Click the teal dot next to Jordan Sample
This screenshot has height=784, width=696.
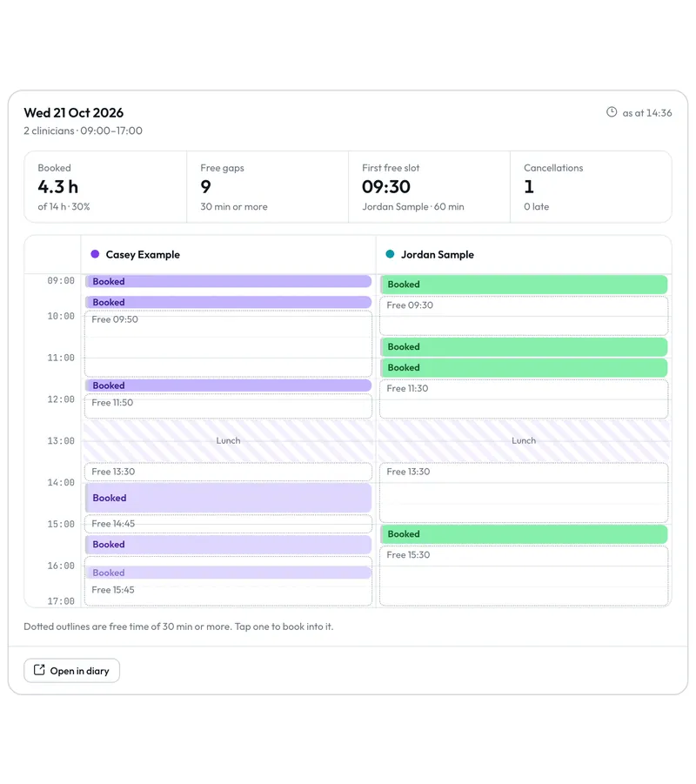[390, 254]
